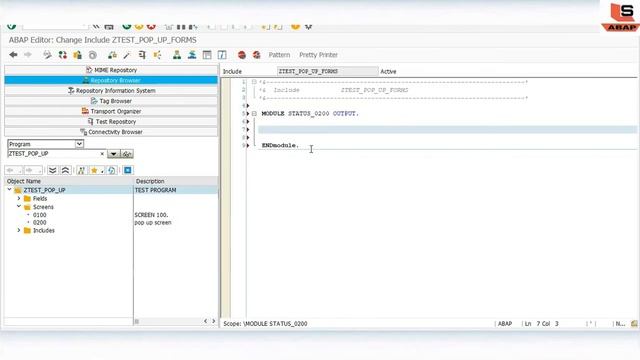Click the Object Name column header
This screenshot has width=640, height=360.
(69, 181)
